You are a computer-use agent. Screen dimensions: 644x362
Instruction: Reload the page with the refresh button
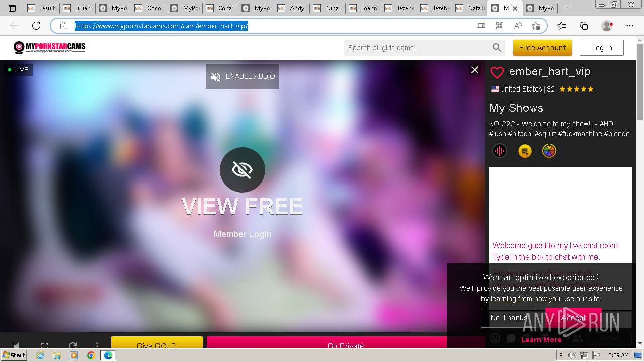pyautogui.click(x=36, y=26)
